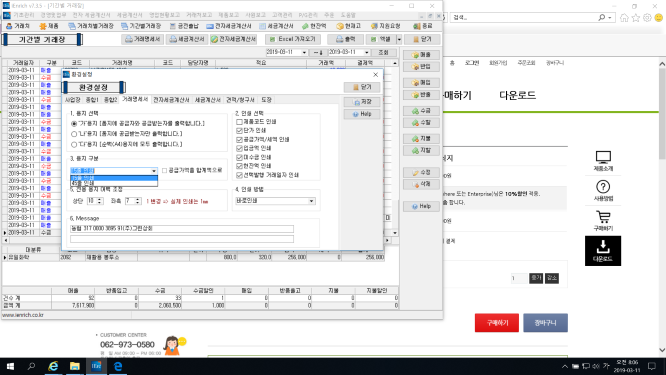Select the '나'용지 radio option
The height and width of the screenshot is (375, 666).
coord(74,134)
